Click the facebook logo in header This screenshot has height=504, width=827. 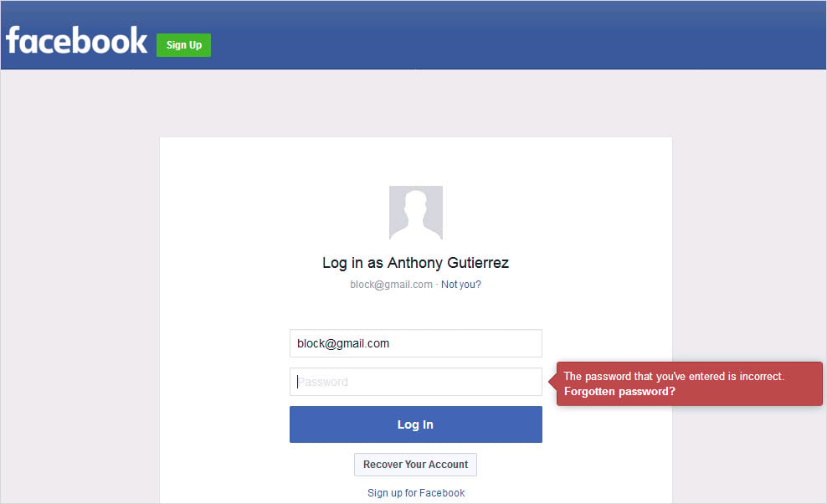(76, 40)
